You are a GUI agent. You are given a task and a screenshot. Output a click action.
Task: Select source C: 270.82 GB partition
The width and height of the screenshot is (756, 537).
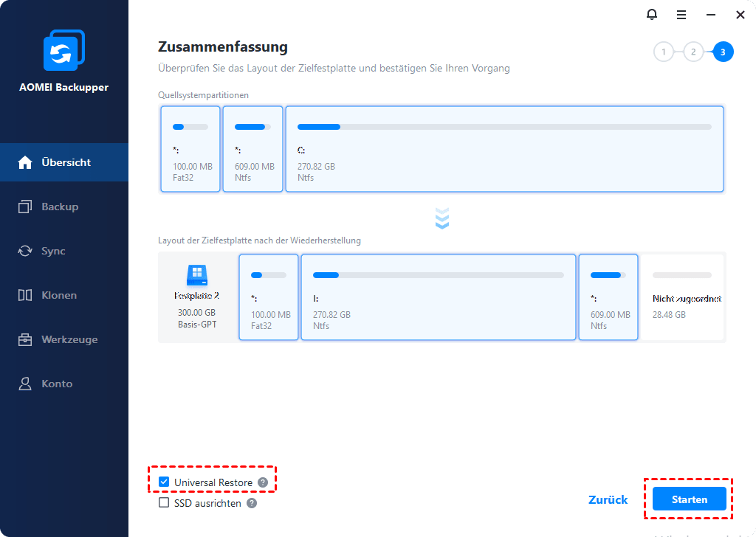click(x=504, y=149)
